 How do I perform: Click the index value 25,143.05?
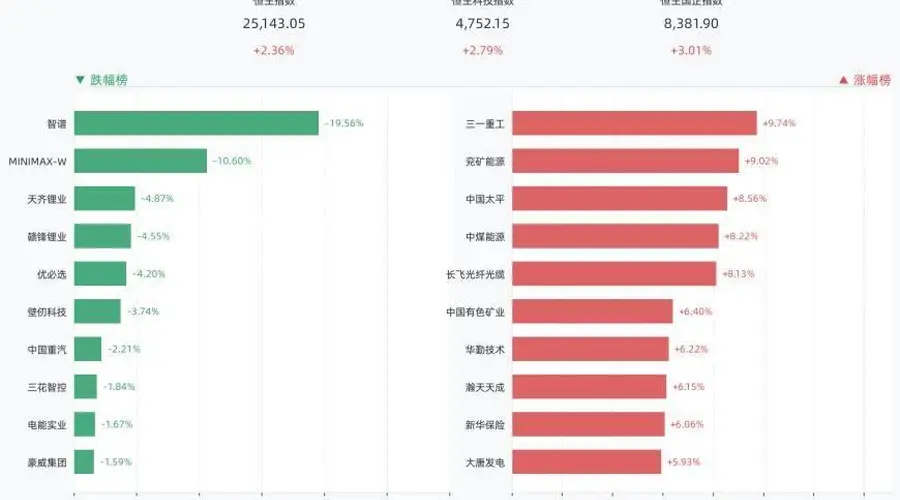[274, 24]
